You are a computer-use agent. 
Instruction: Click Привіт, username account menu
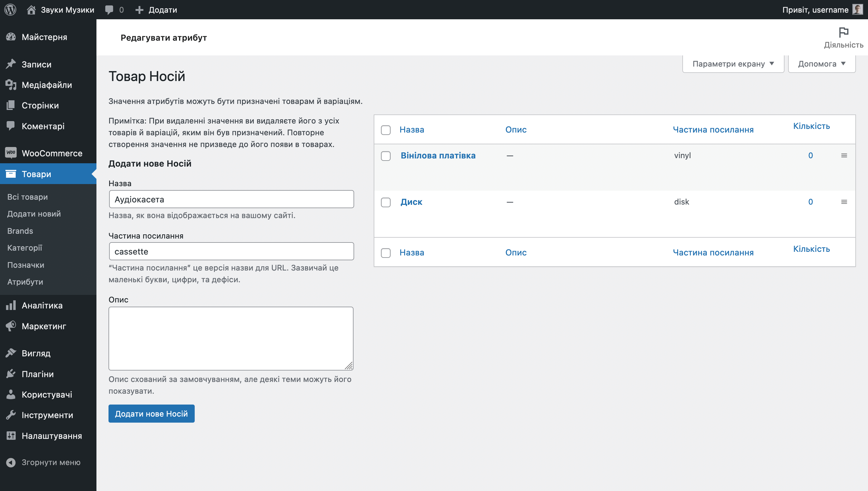click(815, 10)
